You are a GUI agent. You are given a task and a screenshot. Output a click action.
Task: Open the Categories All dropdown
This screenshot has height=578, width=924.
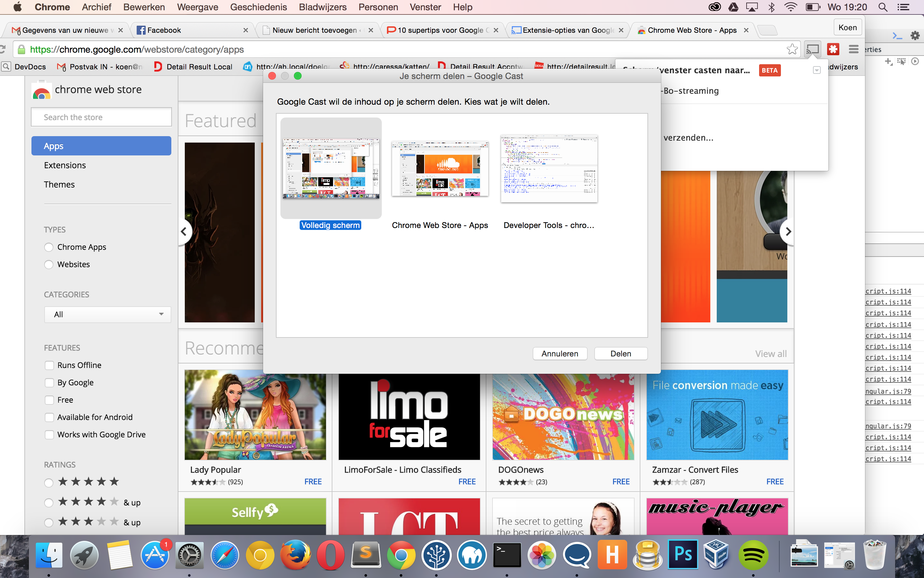pos(108,315)
